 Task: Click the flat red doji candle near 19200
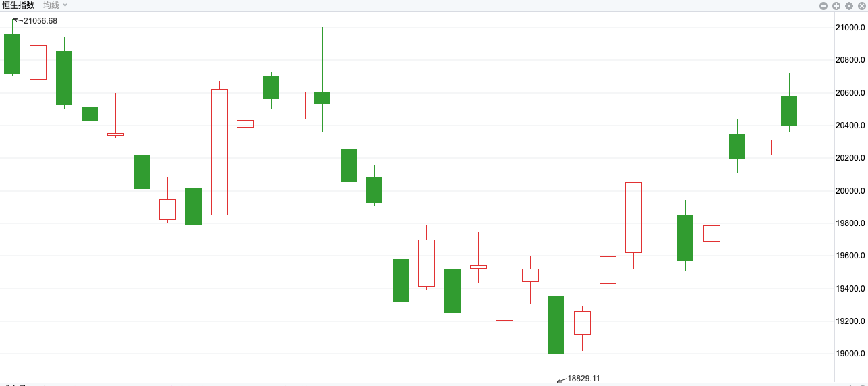point(504,321)
